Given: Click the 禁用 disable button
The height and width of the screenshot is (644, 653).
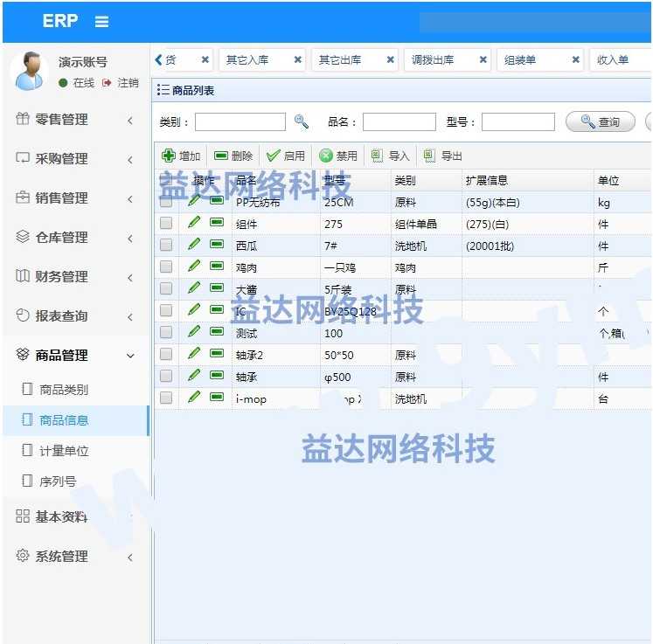Looking at the screenshot, I should coord(338,156).
